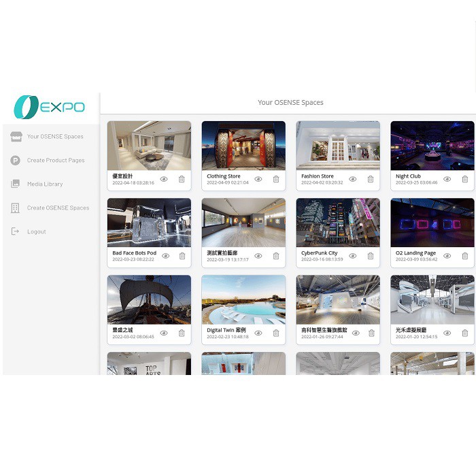Select the Digital Twin pool thumbnail
Image resolution: width=476 pixels, height=473 pixels.
click(243, 299)
